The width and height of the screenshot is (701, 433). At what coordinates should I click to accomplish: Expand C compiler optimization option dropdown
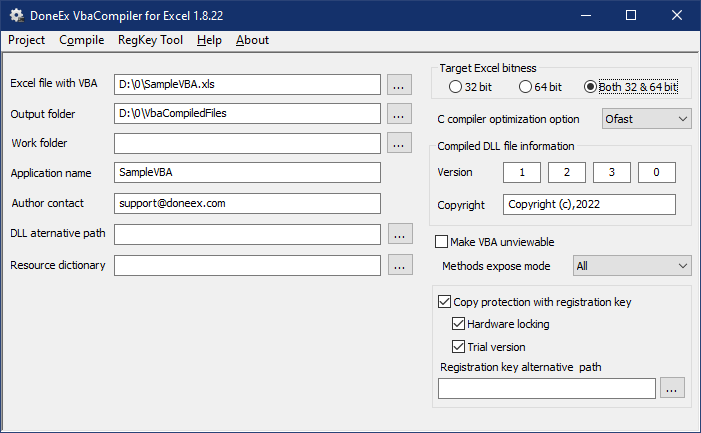point(646,119)
